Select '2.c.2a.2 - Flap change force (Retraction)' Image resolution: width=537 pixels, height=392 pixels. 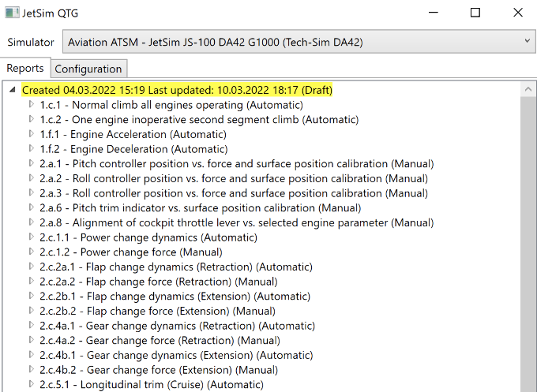[x=159, y=282]
